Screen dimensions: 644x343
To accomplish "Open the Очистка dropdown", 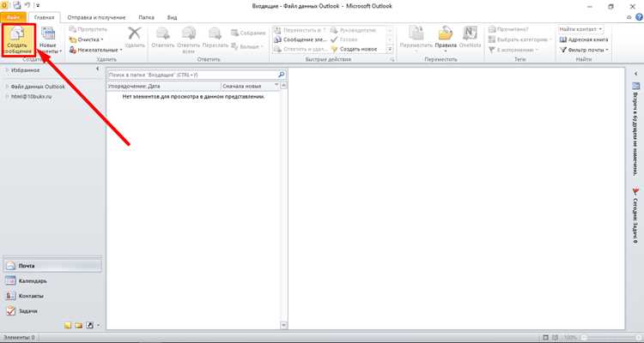I will 86,39.
